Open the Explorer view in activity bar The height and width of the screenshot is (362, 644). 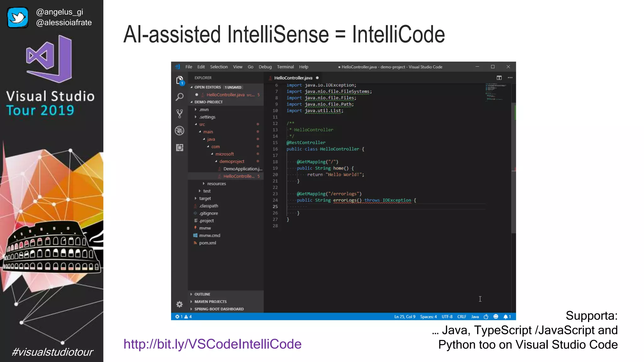click(x=180, y=80)
